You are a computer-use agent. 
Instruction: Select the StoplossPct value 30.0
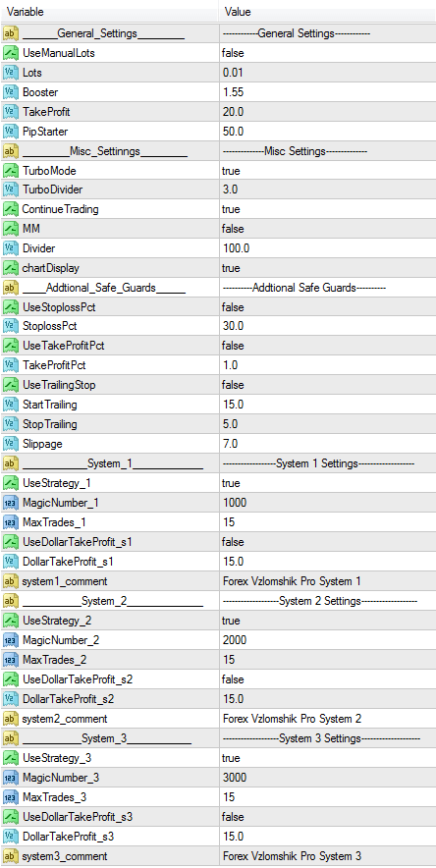pyautogui.click(x=233, y=327)
